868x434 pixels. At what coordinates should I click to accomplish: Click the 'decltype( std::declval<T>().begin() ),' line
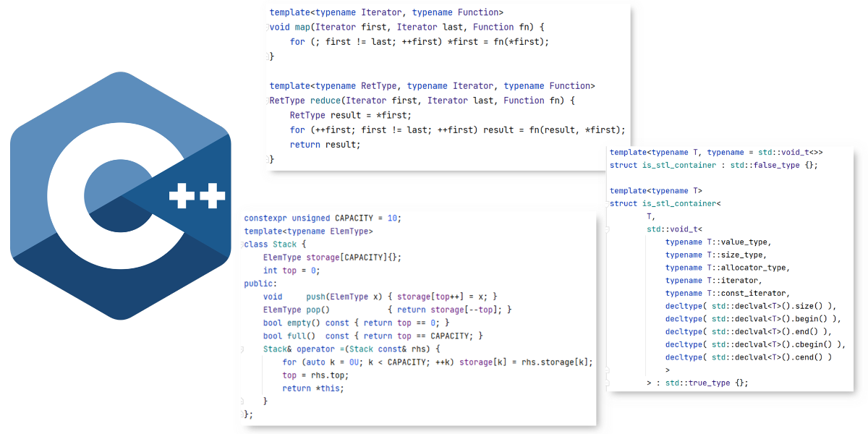(753, 319)
